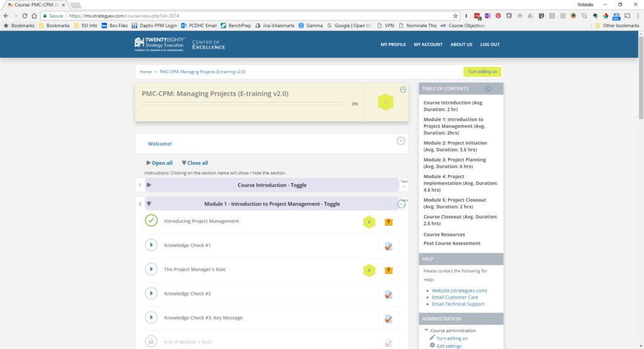
Task: Open ABOUT US page
Action: click(x=461, y=45)
